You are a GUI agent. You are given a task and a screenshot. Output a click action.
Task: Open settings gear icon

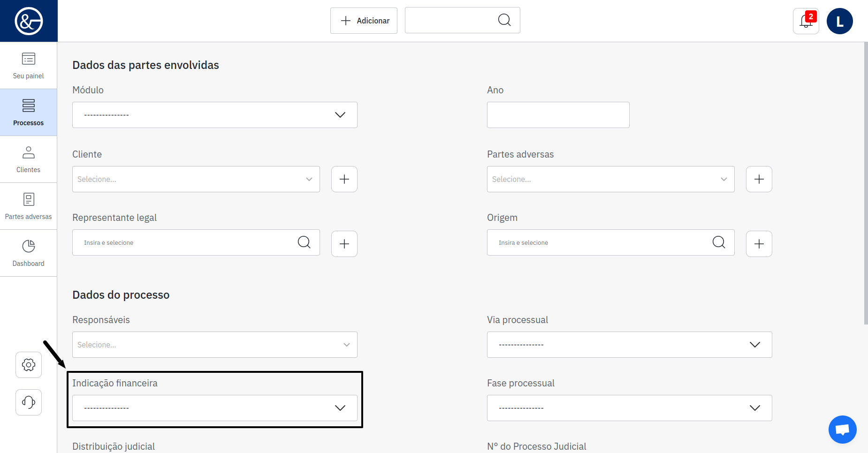[x=29, y=365]
